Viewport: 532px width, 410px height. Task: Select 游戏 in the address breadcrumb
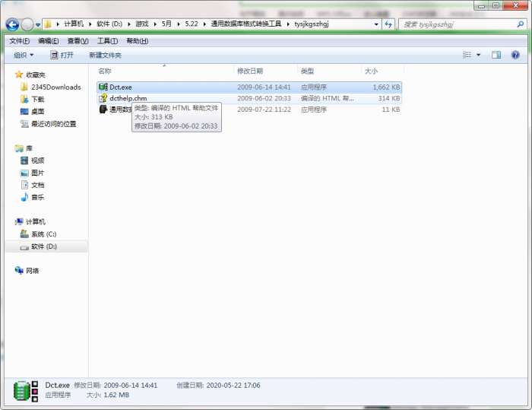142,24
